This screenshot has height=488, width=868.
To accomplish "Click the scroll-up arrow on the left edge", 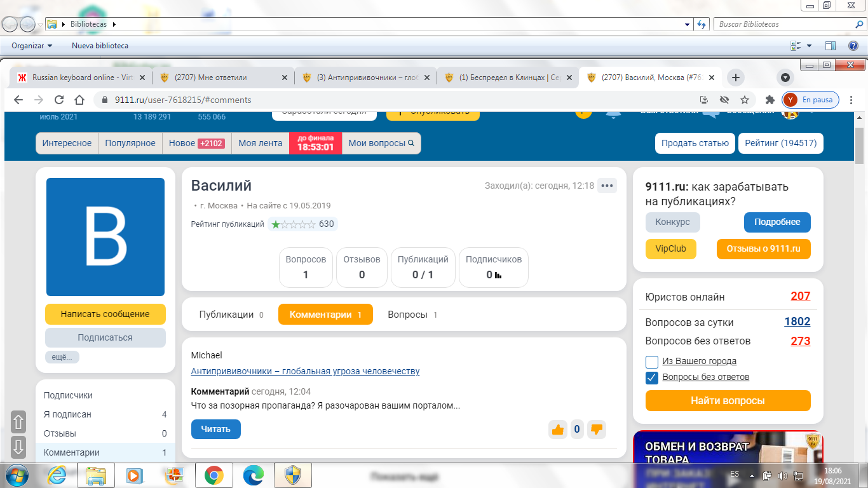I will (18, 422).
